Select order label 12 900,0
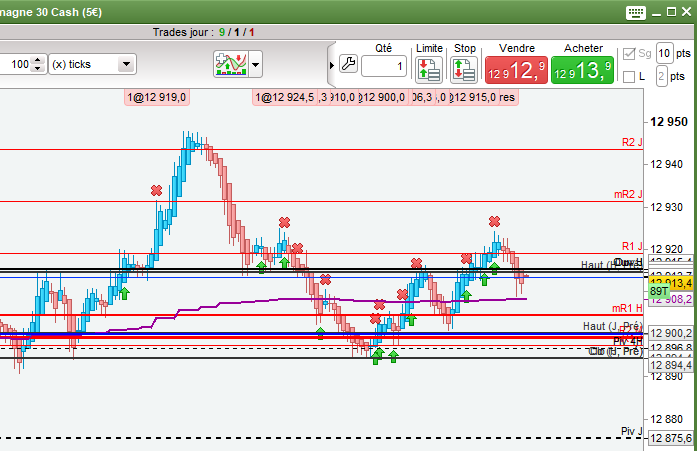Image resolution: width=697 pixels, height=451 pixels. click(382, 97)
